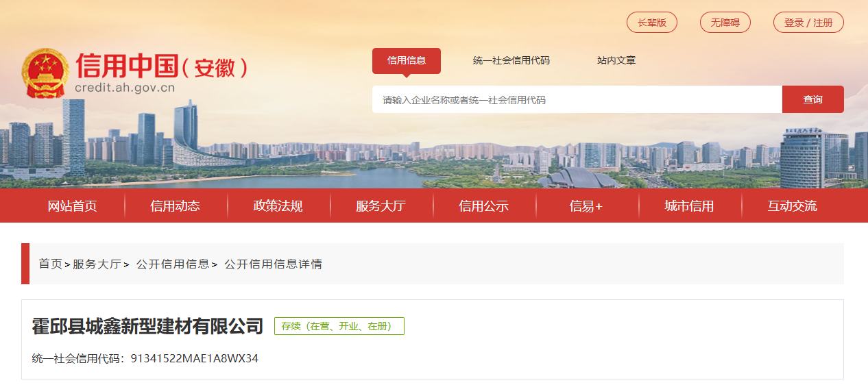
Task: Open 服务大厅 navigation menu
Action: [381, 206]
